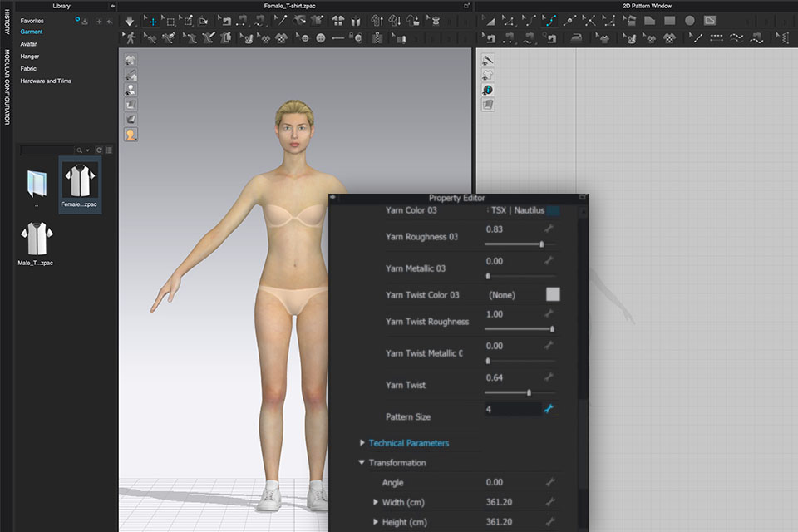Screen dimensions: 798x532
Task: Click the pin button beside Angle value
Action: coord(549,482)
